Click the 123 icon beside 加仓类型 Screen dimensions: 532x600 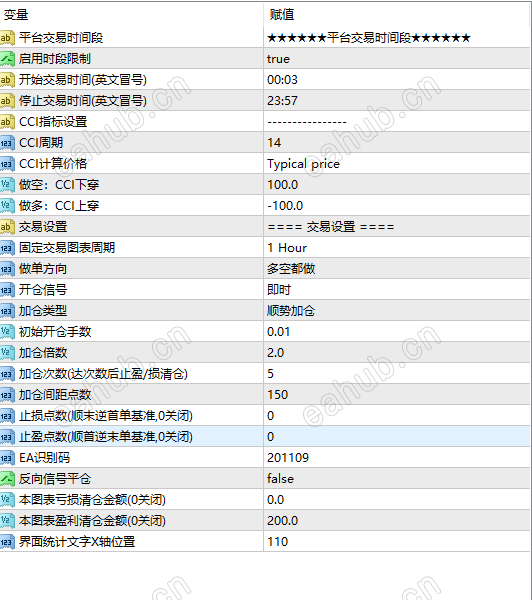point(7,311)
